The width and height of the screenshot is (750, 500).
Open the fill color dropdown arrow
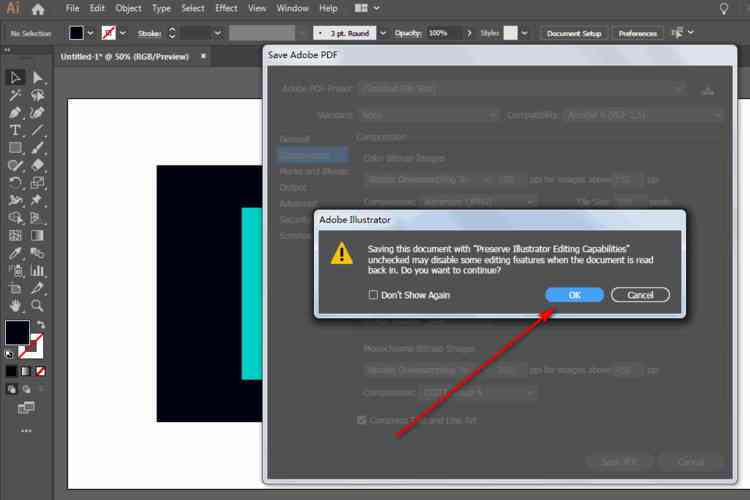pos(90,33)
